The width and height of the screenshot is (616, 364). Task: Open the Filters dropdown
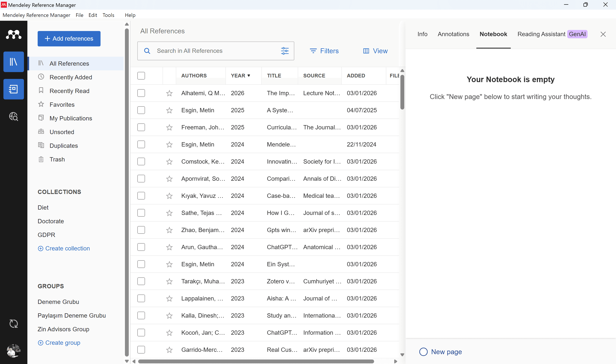324,51
